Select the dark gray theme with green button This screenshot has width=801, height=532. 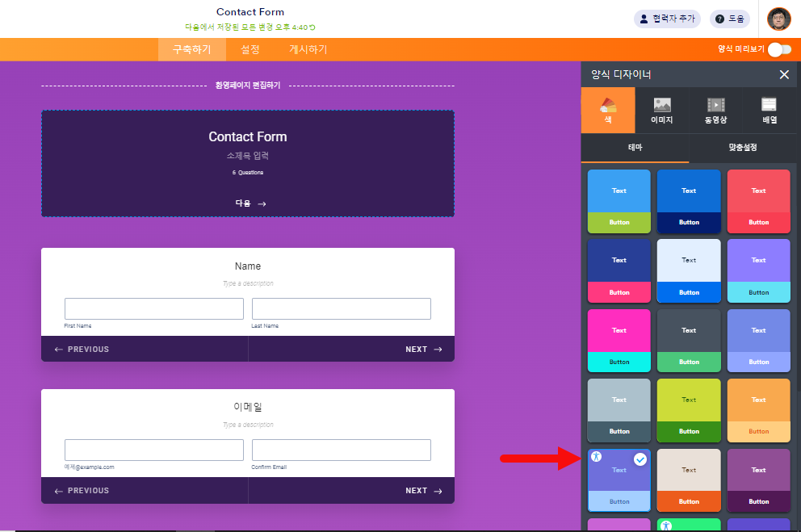pos(689,341)
